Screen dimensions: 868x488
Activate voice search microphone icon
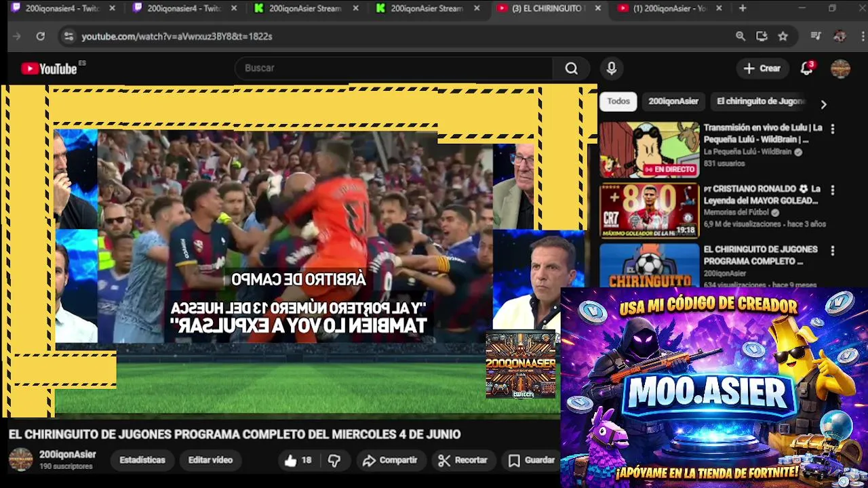point(611,68)
